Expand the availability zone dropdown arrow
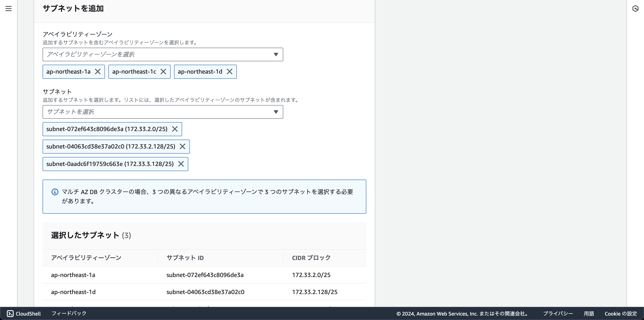 276,54
